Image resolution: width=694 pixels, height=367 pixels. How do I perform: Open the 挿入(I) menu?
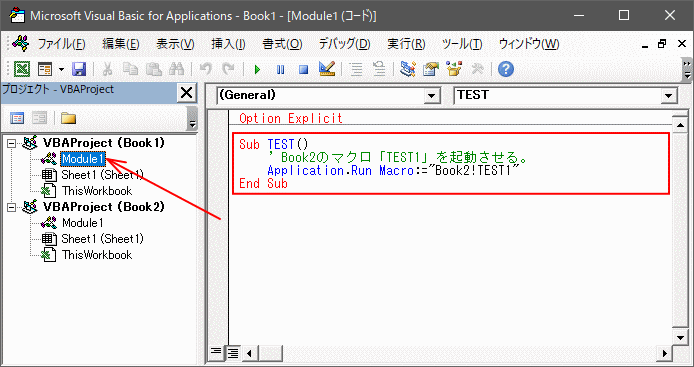228,44
